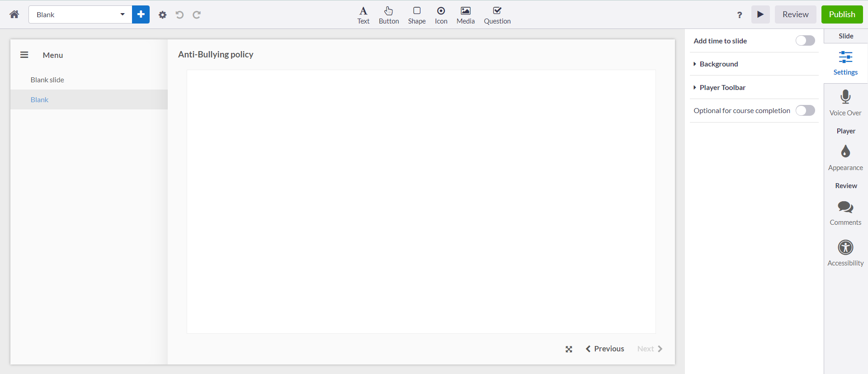The height and width of the screenshot is (374, 868).
Task: Select Blank slide in menu
Action: tap(89, 80)
